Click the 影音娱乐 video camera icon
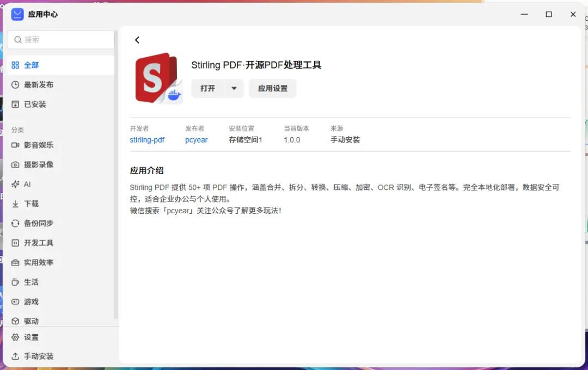The image size is (588, 370). [x=15, y=145]
